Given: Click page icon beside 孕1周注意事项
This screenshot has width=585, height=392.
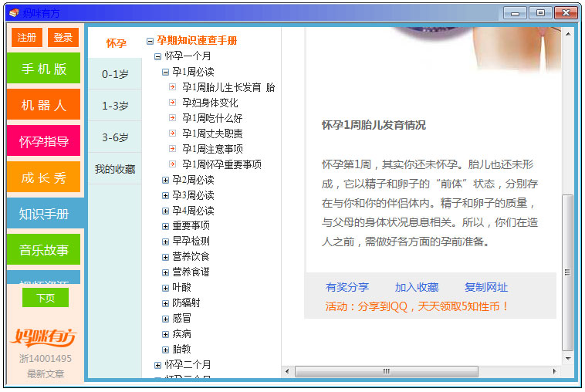Looking at the screenshot, I should tap(172, 149).
